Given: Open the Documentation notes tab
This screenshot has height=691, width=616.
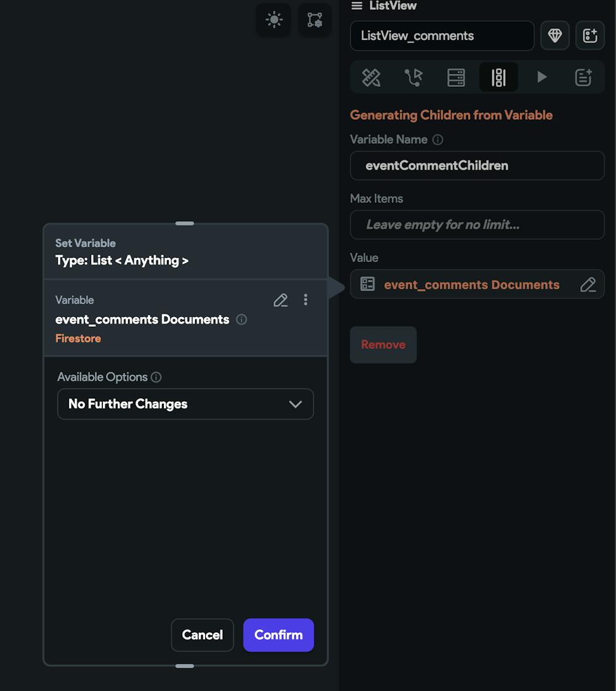Looking at the screenshot, I should (x=583, y=78).
